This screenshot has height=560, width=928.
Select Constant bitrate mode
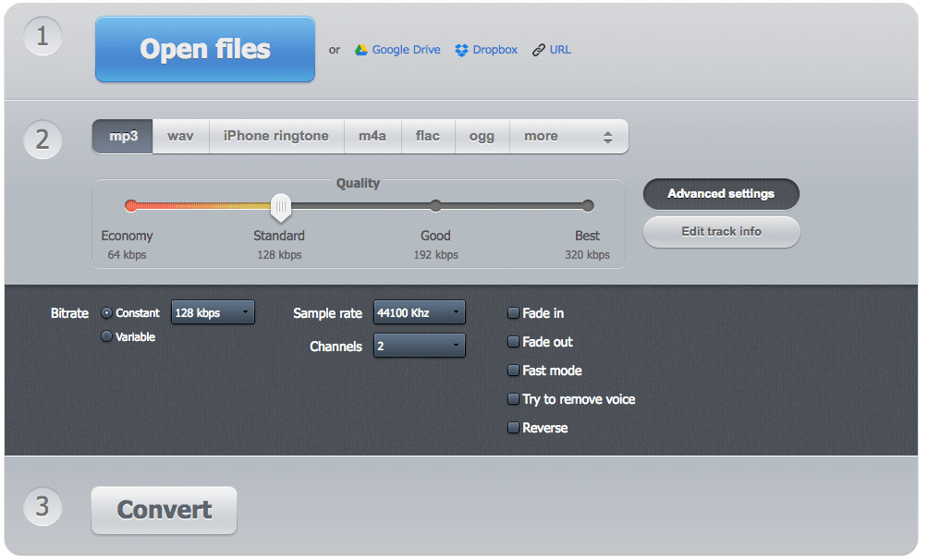click(x=107, y=312)
